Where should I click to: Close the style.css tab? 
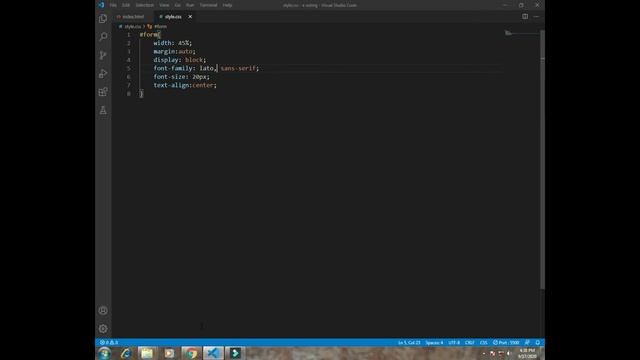click(190, 17)
